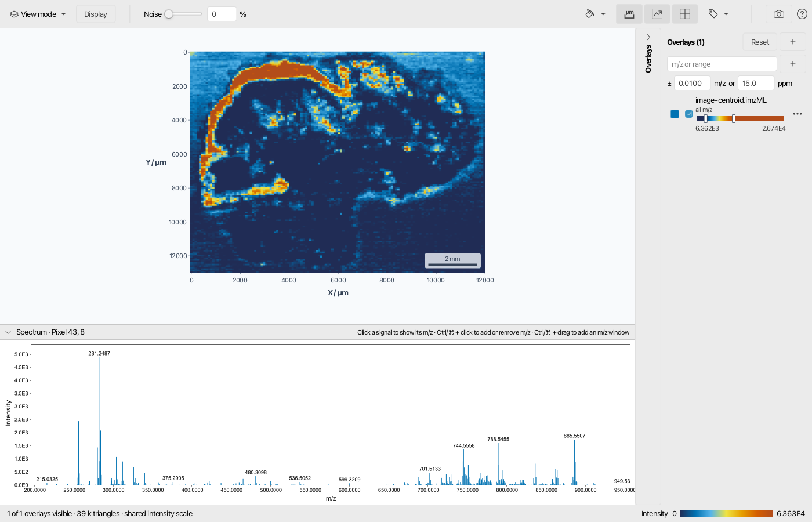The width and height of the screenshot is (812, 522).
Task: Click the Spectrum · Pixel 43, 8 title
Action: click(50, 332)
